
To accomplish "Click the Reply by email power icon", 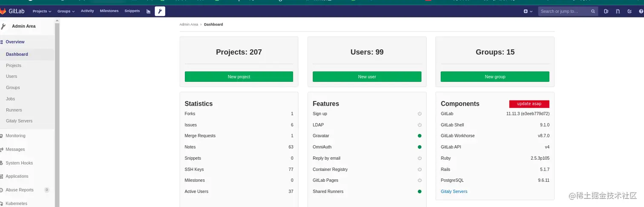I will point(420,158).
